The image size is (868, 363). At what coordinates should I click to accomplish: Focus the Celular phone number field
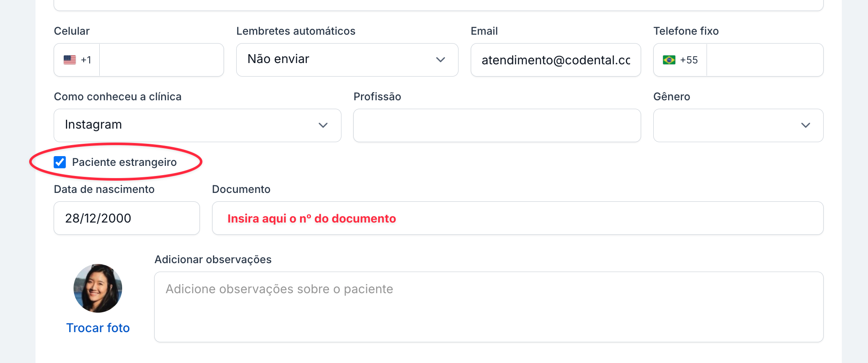(x=161, y=60)
